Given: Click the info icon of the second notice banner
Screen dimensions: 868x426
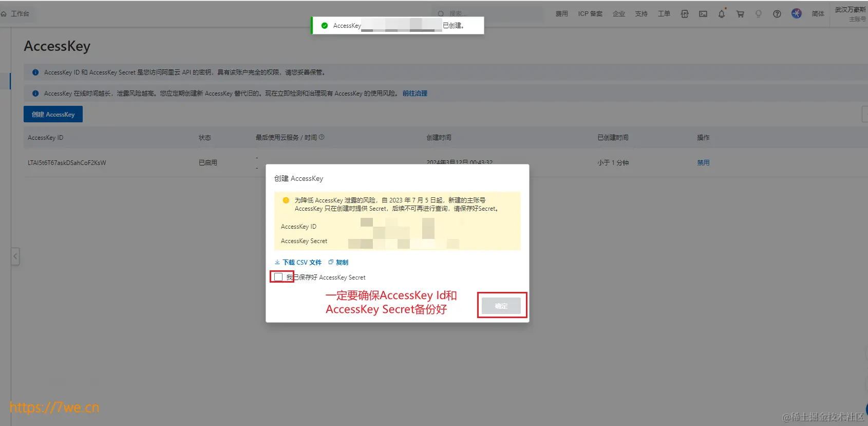Looking at the screenshot, I should (35, 94).
